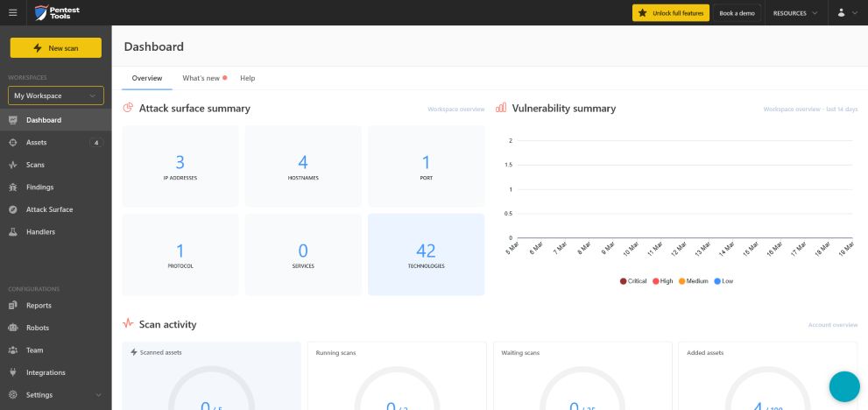868x410 pixels.
Task: Open Scans via its pulse icon
Action: [13, 165]
